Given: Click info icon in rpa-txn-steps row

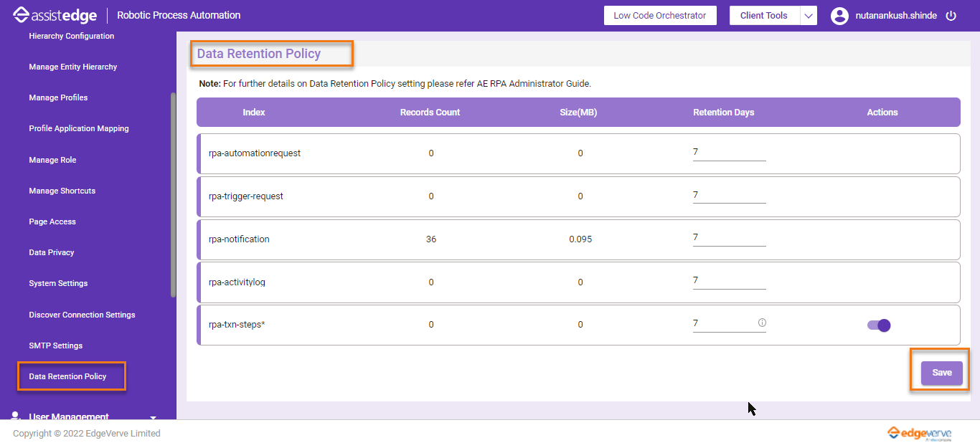Looking at the screenshot, I should point(762,323).
